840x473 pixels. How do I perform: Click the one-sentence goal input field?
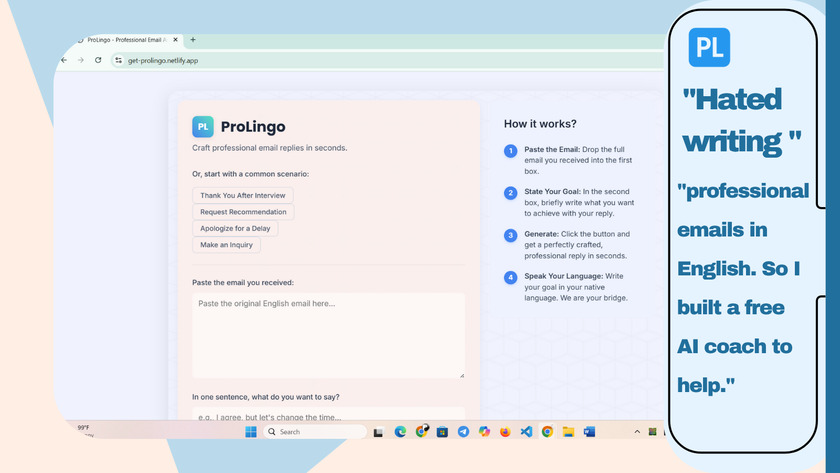click(x=328, y=414)
